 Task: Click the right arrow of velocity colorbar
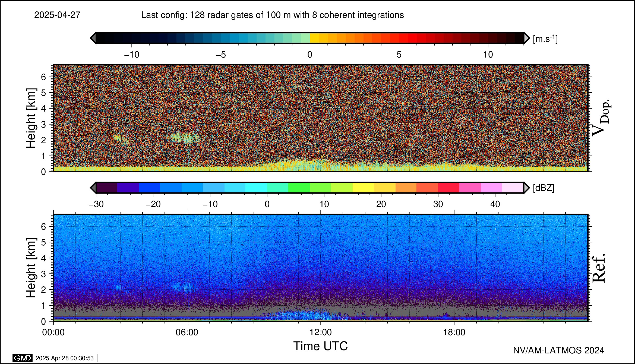coord(527,38)
